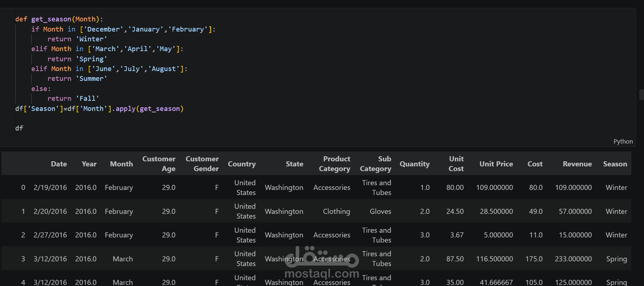Image resolution: width=644 pixels, height=286 pixels.
Task: Click the Quantity column header
Action: click(x=415, y=164)
